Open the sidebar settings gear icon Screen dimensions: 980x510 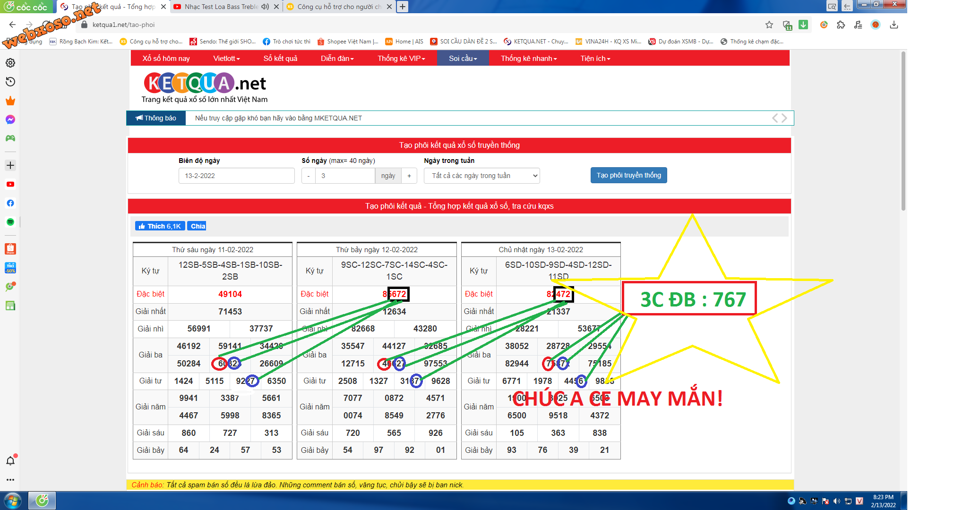(x=10, y=63)
